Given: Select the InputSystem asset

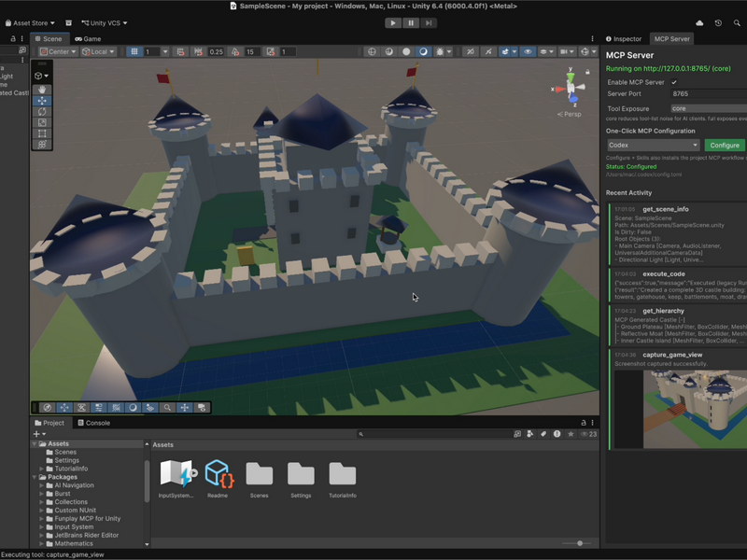Looking at the screenshot, I should point(176,478).
